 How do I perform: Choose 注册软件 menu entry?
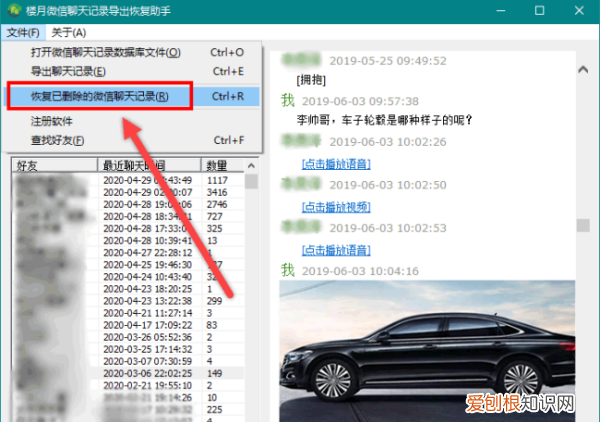coord(132,122)
